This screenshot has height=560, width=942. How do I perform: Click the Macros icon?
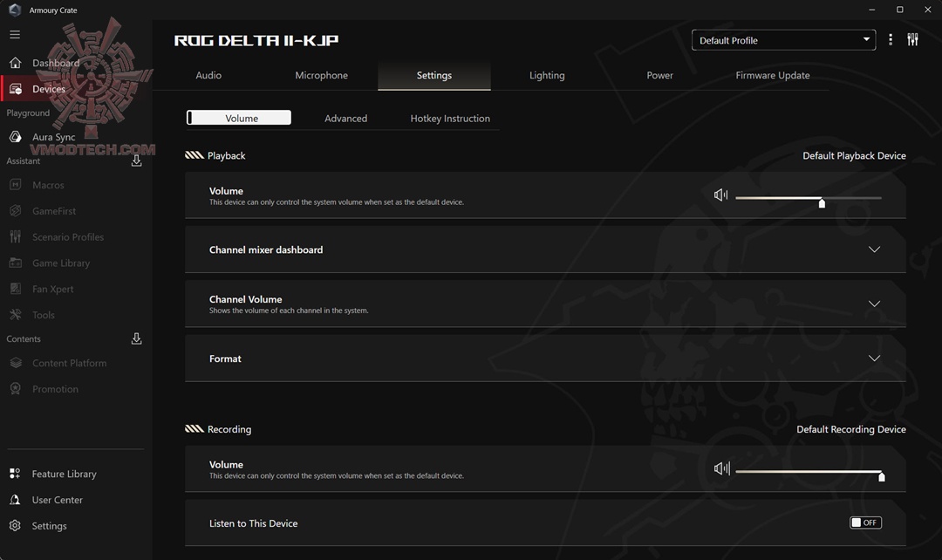pyautogui.click(x=16, y=185)
